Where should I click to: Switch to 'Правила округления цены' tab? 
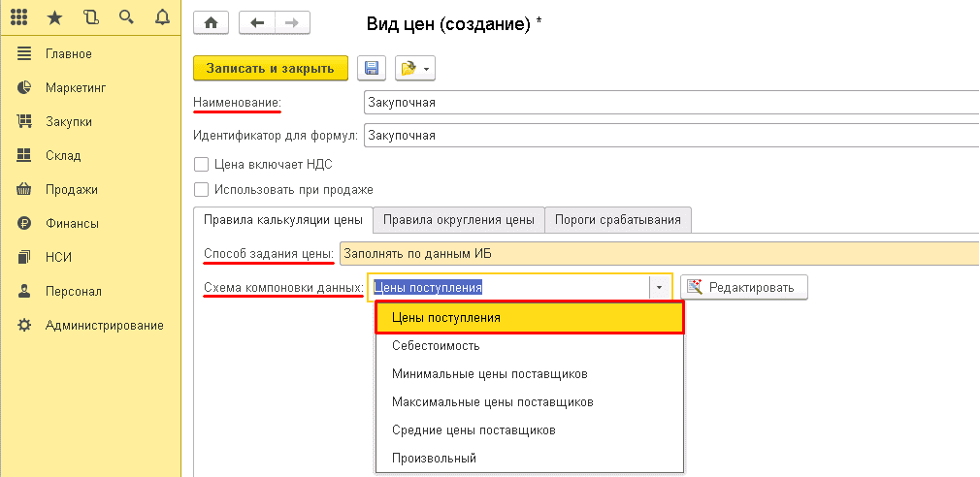pyautogui.click(x=458, y=220)
